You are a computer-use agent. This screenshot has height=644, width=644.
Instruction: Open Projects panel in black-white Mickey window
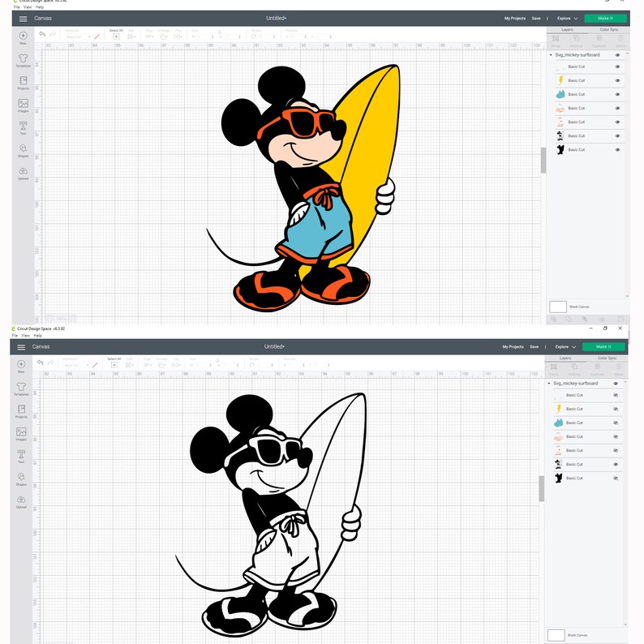[x=21, y=411]
